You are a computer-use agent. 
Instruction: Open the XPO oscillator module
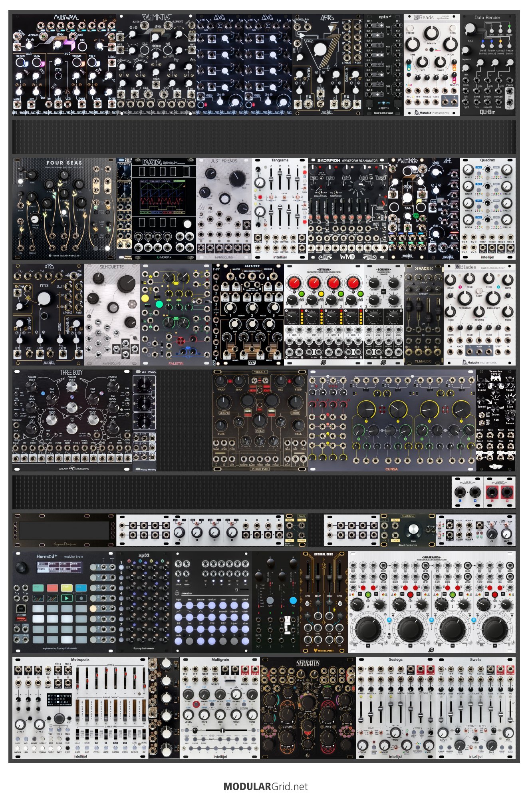pos(48,314)
